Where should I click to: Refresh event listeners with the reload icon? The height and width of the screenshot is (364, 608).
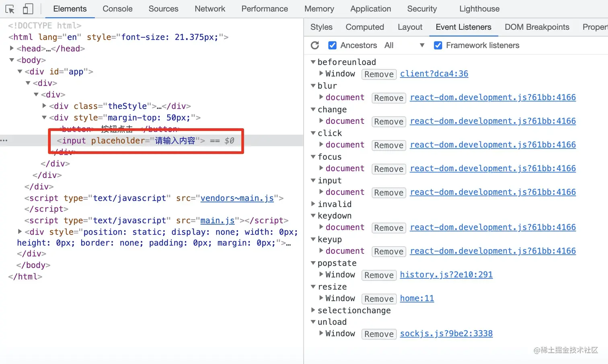coord(315,45)
